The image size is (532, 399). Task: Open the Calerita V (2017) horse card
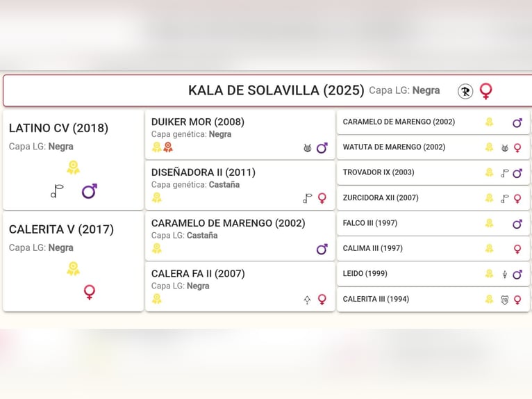coord(74,261)
